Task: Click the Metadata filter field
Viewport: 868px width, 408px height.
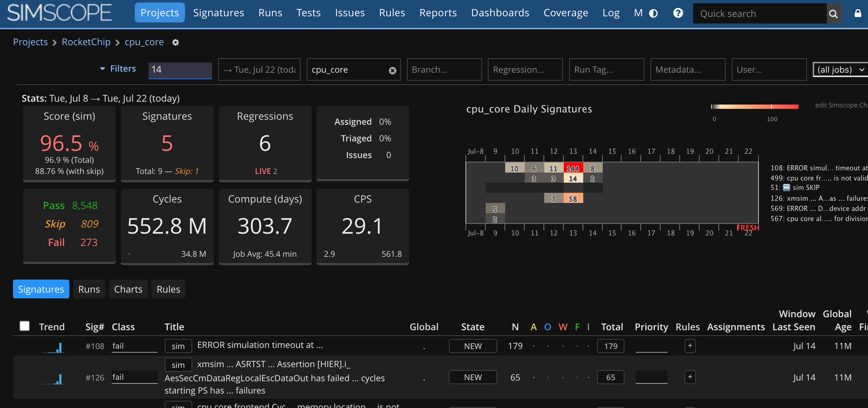Action: pos(688,69)
